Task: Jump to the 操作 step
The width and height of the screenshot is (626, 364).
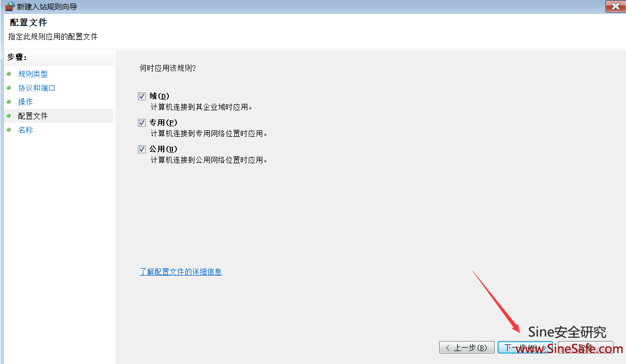Action: (25, 102)
